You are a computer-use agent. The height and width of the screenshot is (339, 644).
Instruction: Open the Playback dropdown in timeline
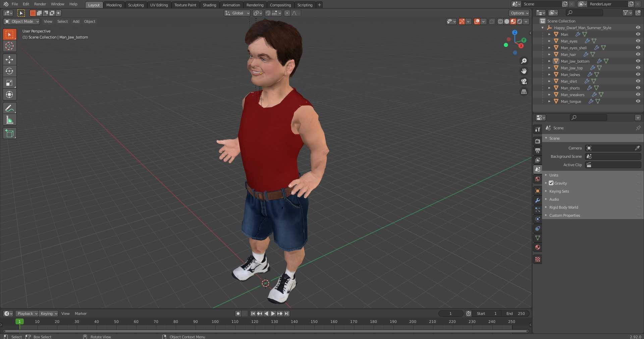pyautogui.click(x=27, y=314)
